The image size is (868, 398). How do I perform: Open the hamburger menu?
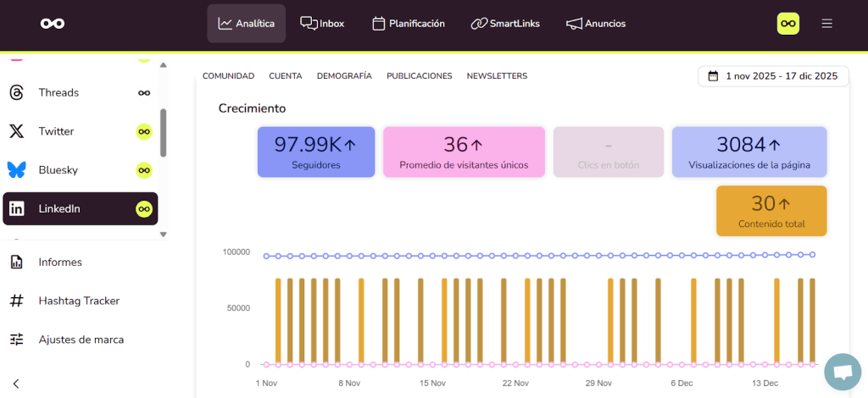coord(826,24)
